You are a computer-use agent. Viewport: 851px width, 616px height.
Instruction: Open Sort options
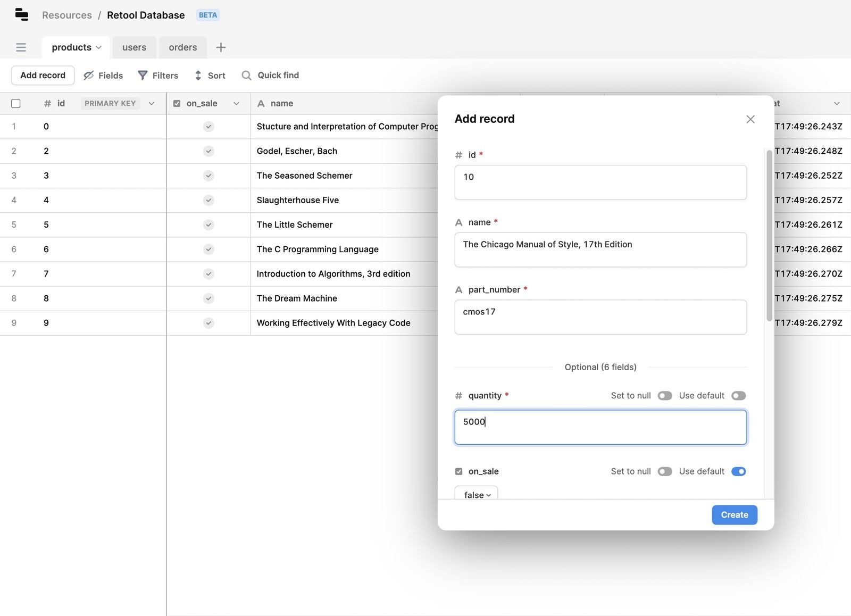[210, 76]
